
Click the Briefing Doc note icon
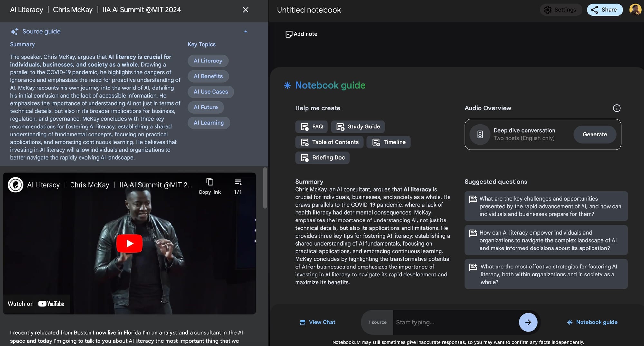pos(305,158)
